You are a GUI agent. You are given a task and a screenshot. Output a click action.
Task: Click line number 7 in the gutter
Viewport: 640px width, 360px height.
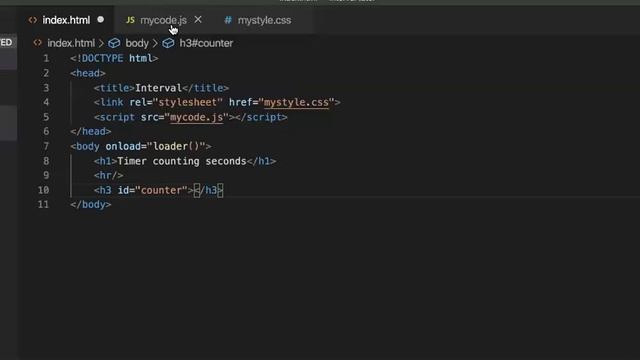tap(46, 146)
